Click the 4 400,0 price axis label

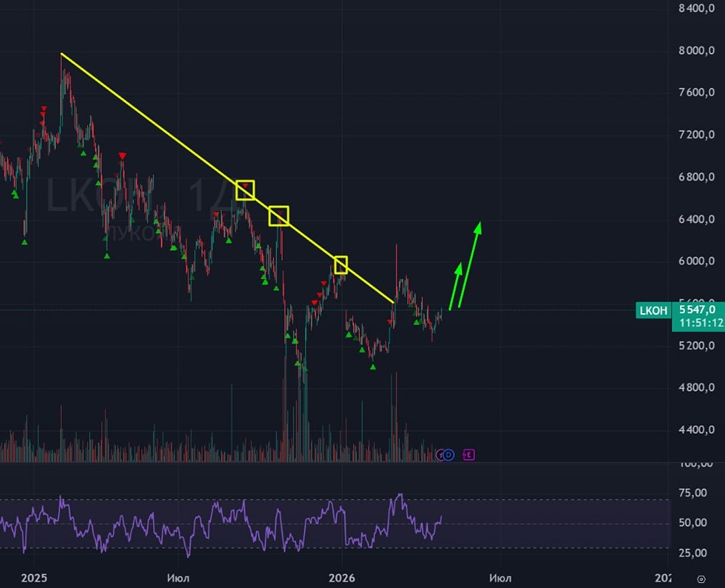click(697, 430)
